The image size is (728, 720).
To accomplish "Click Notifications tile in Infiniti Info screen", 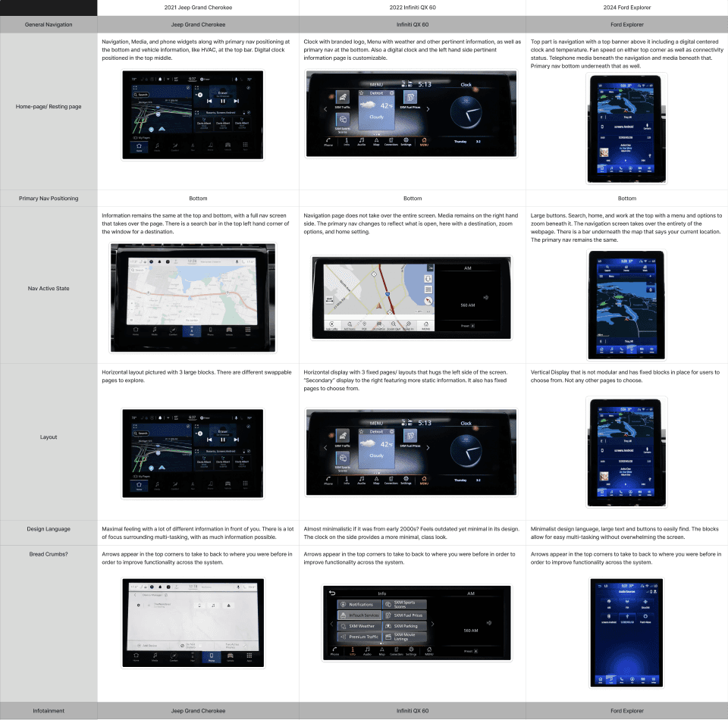I will 359,605.
